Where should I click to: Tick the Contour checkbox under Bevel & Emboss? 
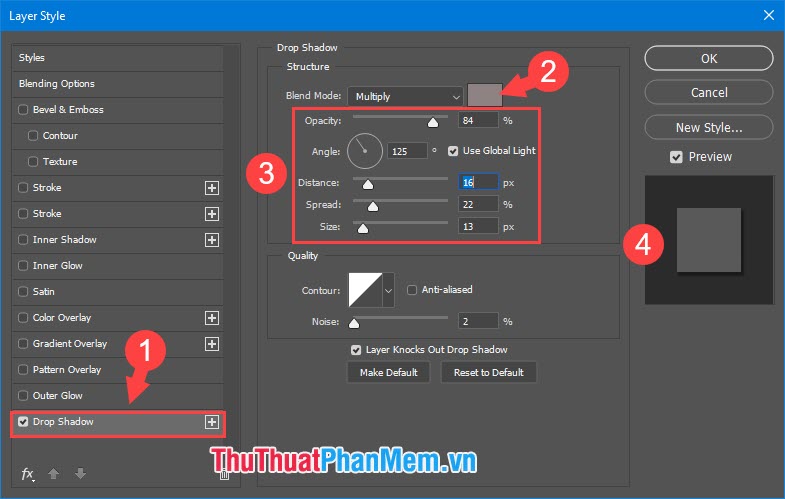(33, 136)
